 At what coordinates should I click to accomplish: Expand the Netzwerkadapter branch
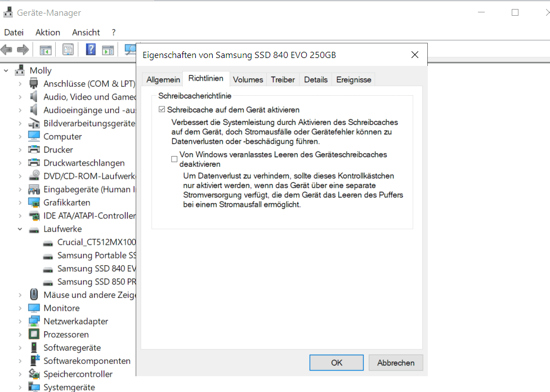point(20,321)
